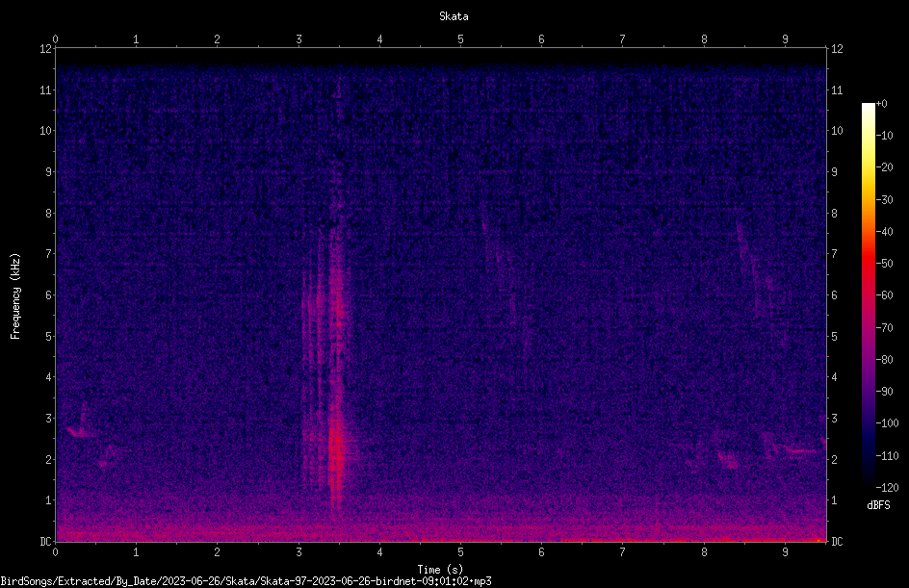This screenshot has height=588, width=909.
Task: Click the "10" tick on the right frequency axis
Action: click(x=837, y=131)
